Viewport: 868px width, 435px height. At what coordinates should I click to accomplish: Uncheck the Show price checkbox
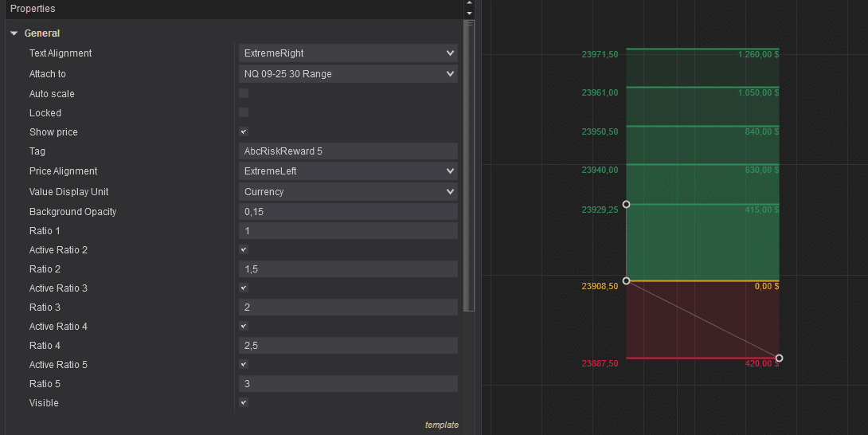244,132
